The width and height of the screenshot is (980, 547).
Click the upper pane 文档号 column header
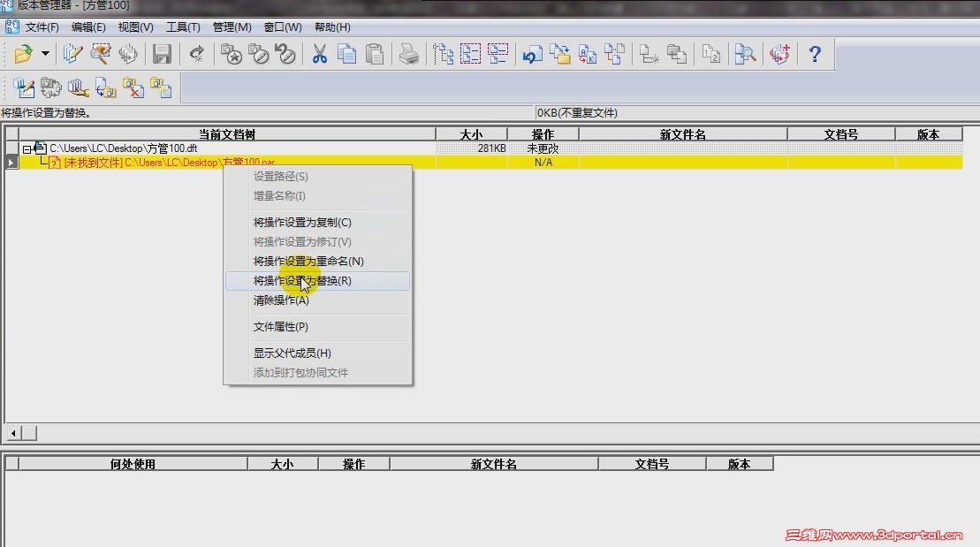click(x=841, y=134)
